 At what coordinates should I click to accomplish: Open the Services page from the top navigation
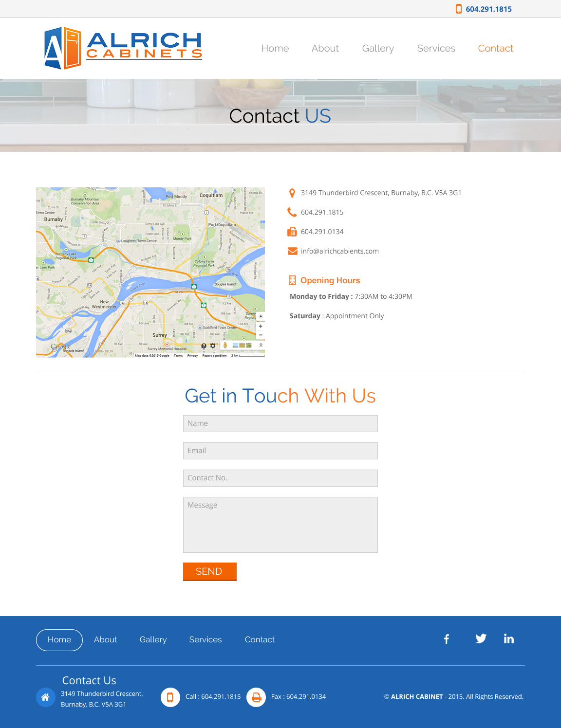coord(436,48)
